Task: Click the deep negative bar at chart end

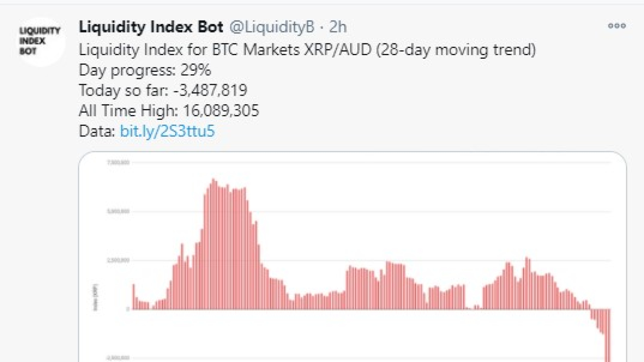Action: (x=608, y=335)
